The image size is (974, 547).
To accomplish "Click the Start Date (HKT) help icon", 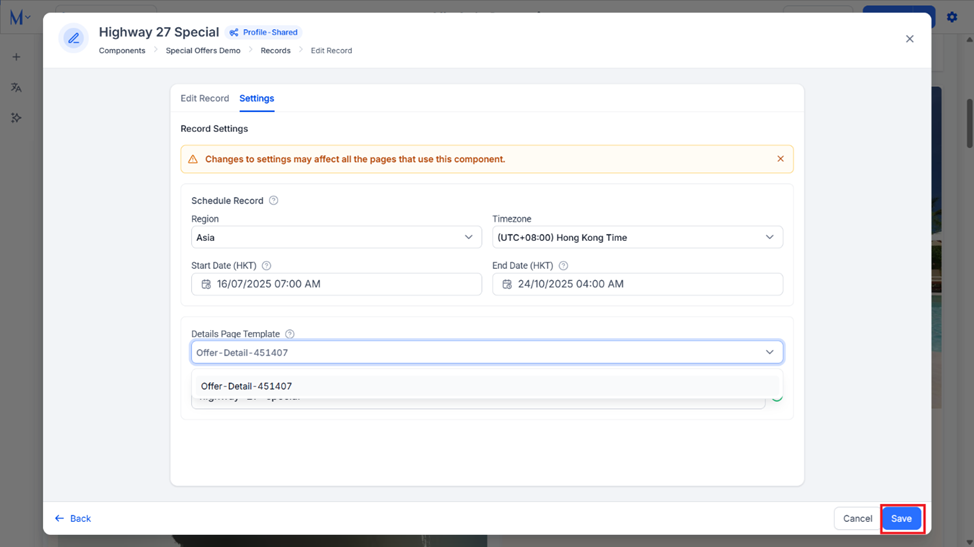I will coord(266,266).
